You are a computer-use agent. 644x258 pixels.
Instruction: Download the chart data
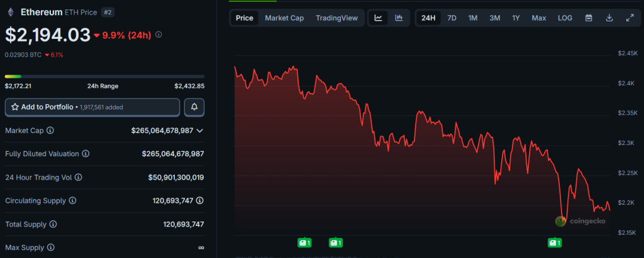click(609, 18)
